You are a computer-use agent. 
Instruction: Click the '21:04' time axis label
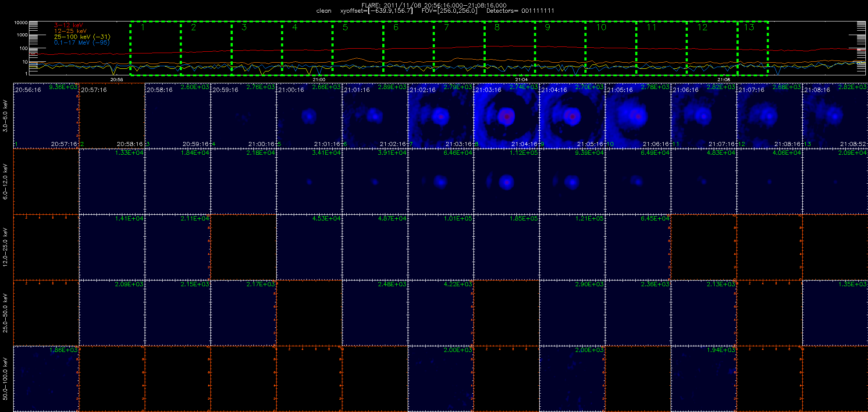(x=521, y=79)
